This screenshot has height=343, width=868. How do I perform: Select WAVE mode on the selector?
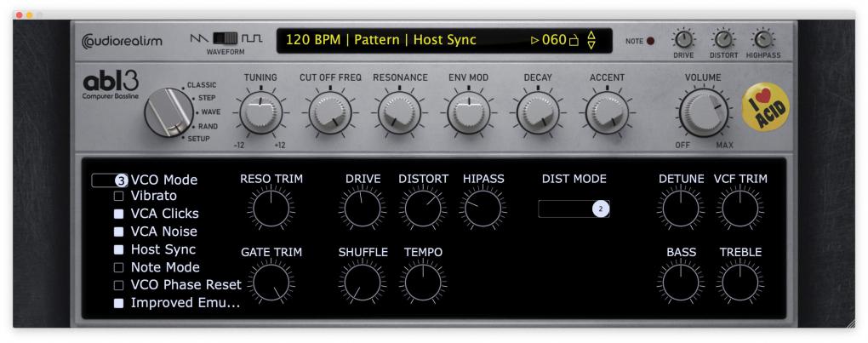point(210,111)
